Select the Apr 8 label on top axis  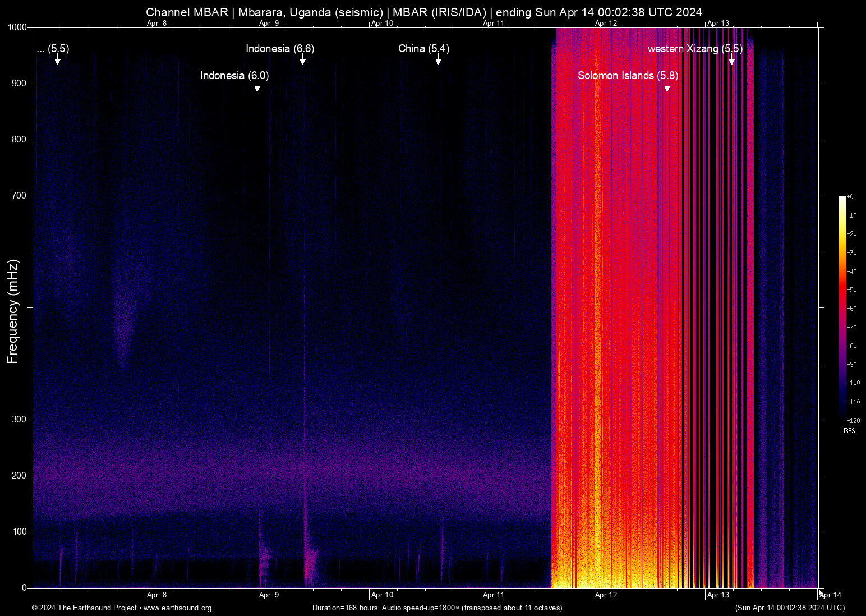pyautogui.click(x=156, y=24)
